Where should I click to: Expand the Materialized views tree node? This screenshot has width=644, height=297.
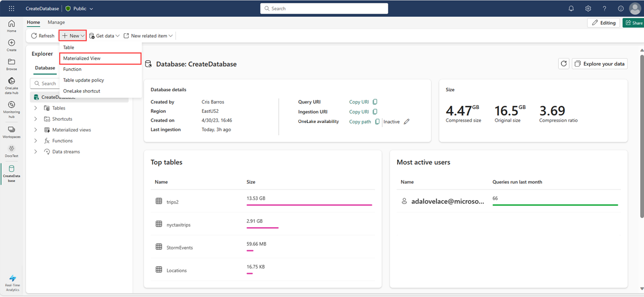pos(36,130)
